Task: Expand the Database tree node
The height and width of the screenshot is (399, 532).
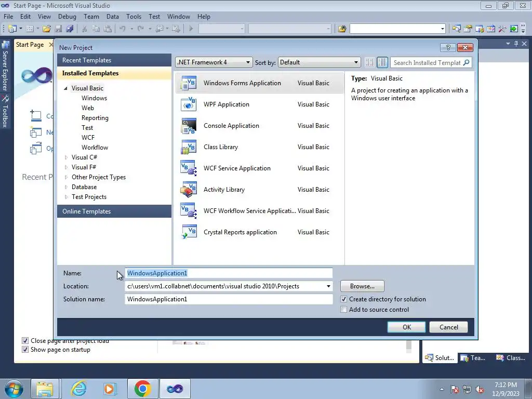Action: 66,187
